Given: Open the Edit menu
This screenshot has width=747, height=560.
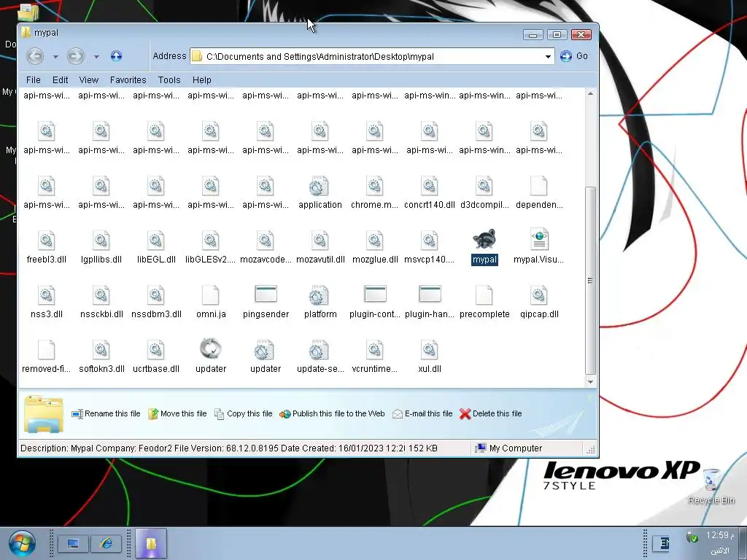Looking at the screenshot, I should point(60,80).
